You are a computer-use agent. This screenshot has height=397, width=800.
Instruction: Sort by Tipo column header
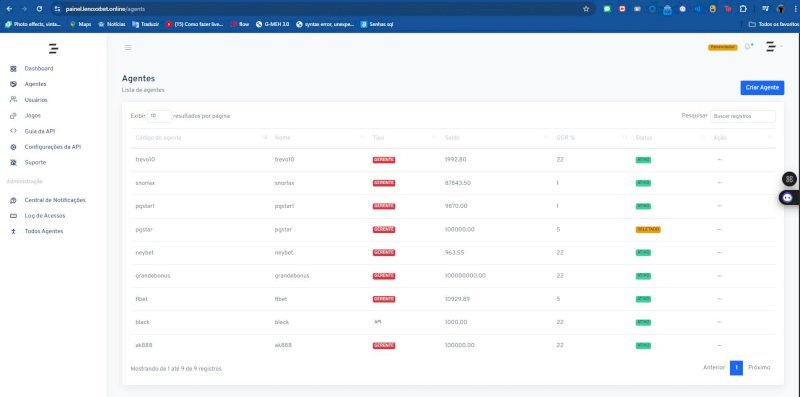(x=404, y=138)
